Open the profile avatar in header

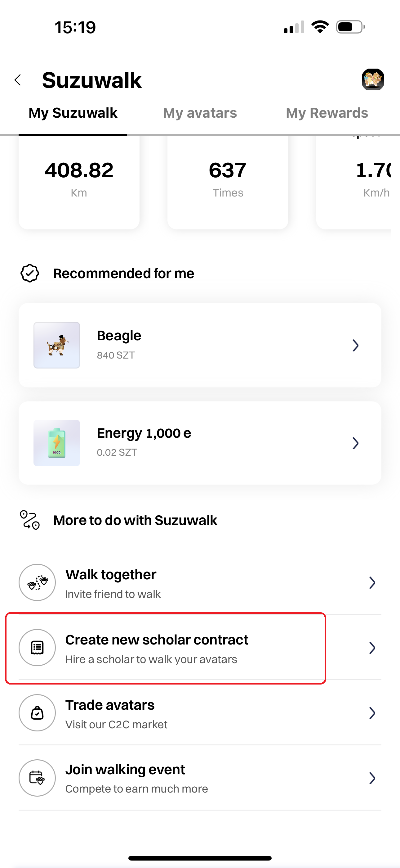coord(373,79)
